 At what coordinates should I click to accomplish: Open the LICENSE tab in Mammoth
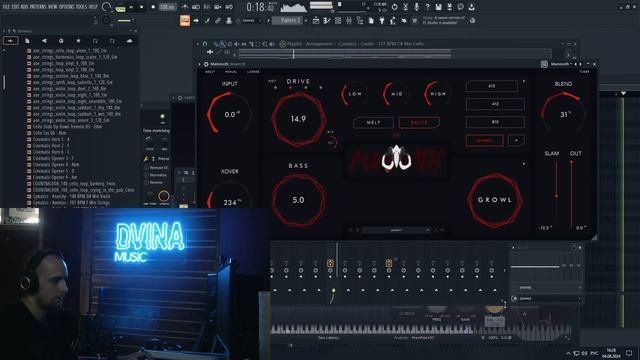click(x=253, y=72)
